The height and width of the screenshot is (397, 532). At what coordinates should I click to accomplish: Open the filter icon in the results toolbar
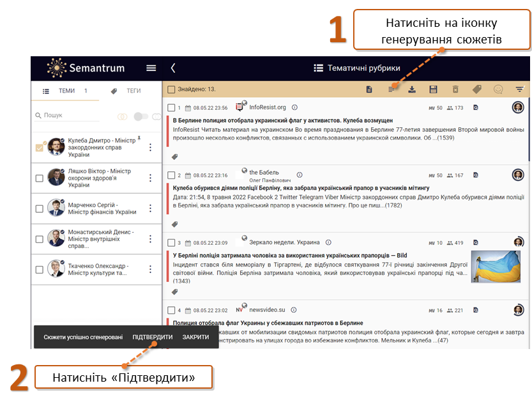tap(519, 90)
